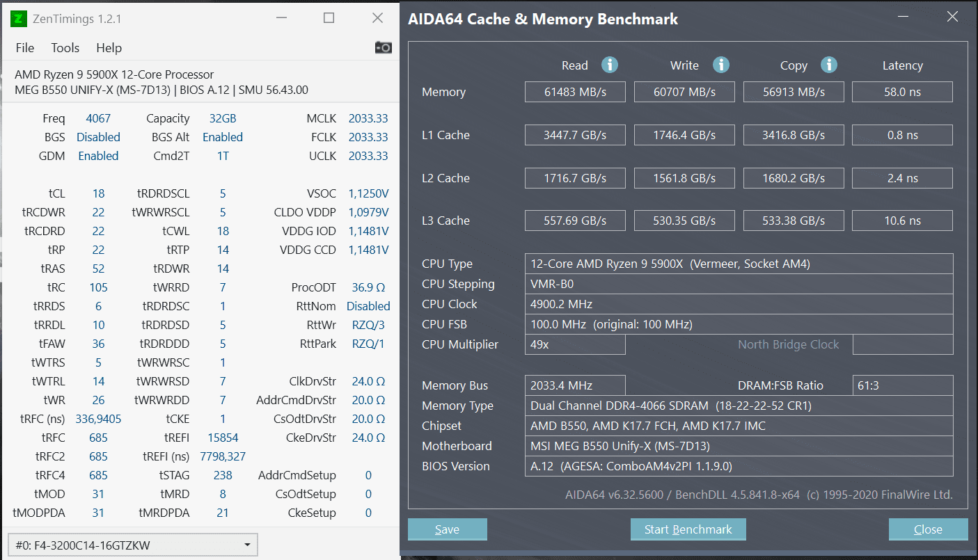This screenshot has height=560, width=978.
Task: Click the Copy column info icon
Action: coord(829,65)
